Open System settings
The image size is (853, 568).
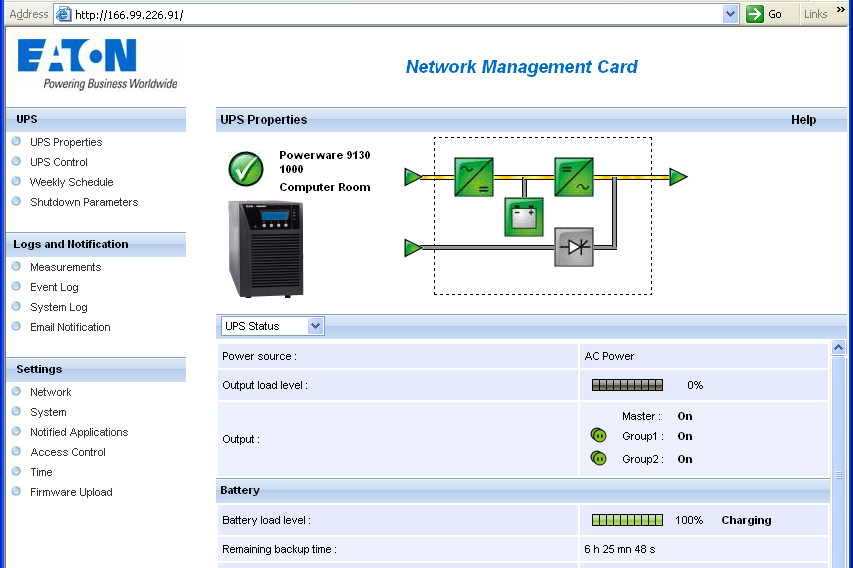(48, 412)
